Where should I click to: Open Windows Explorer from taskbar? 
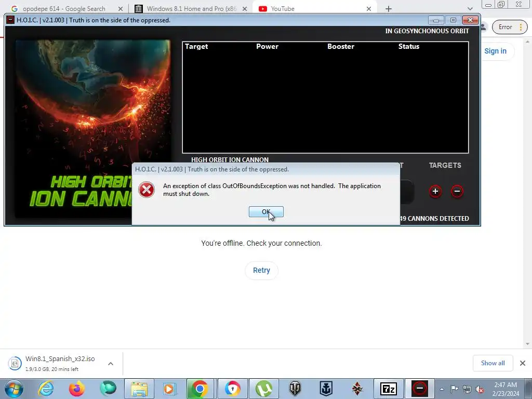(x=139, y=389)
